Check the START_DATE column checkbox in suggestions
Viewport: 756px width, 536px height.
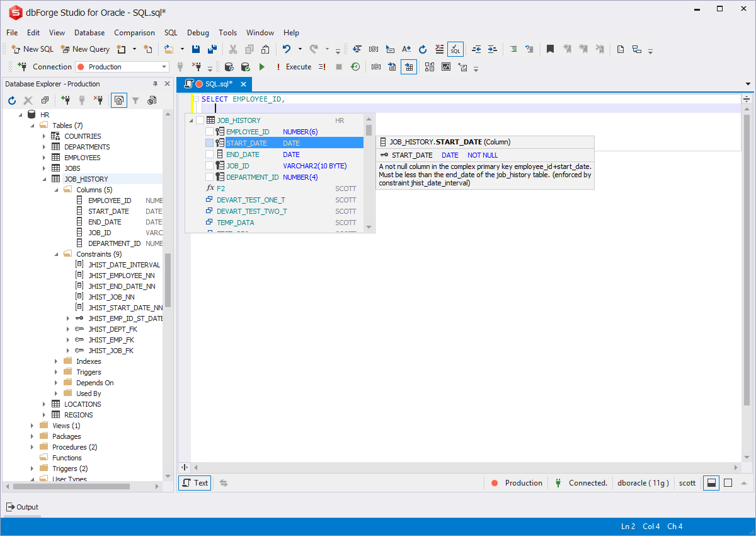210,143
